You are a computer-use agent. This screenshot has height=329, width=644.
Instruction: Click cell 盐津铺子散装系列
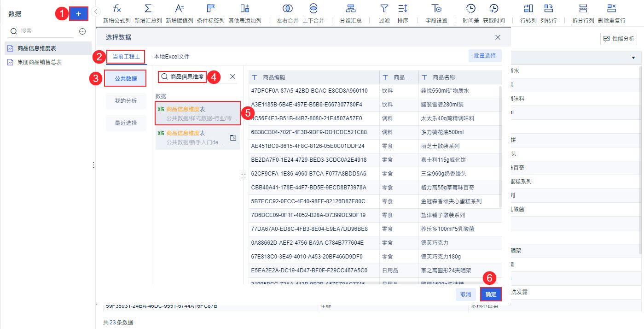pyautogui.click(x=460, y=215)
